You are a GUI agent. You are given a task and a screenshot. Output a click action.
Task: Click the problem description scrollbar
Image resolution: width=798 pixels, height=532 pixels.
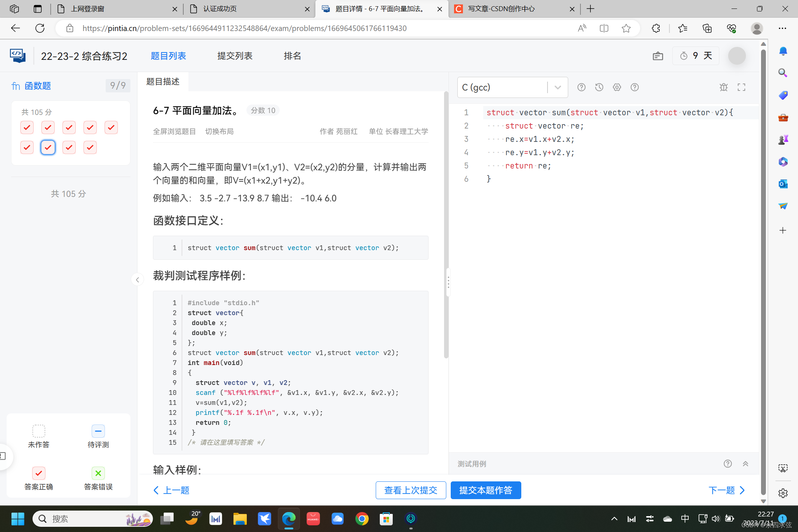coord(446,225)
